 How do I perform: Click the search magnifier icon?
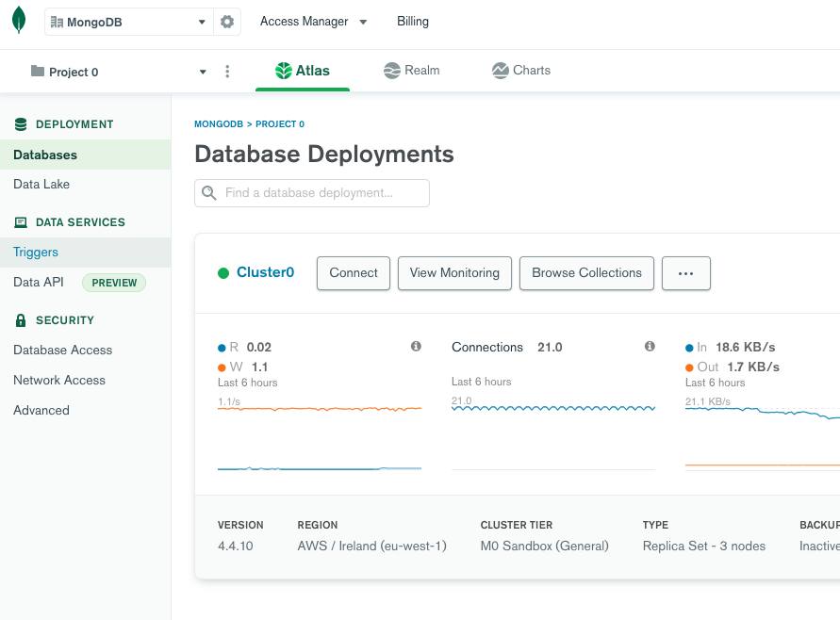click(x=209, y=193)
